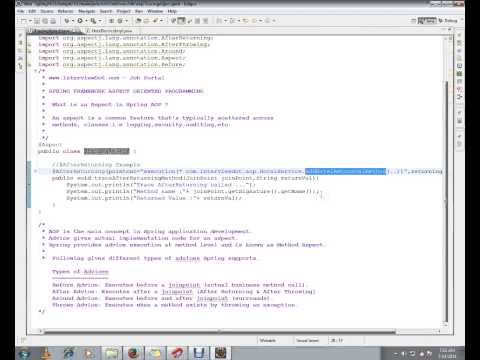Click the volume icon in system tray
The image size is (480, 360).
pyautogui.click(x=404, y=354)
